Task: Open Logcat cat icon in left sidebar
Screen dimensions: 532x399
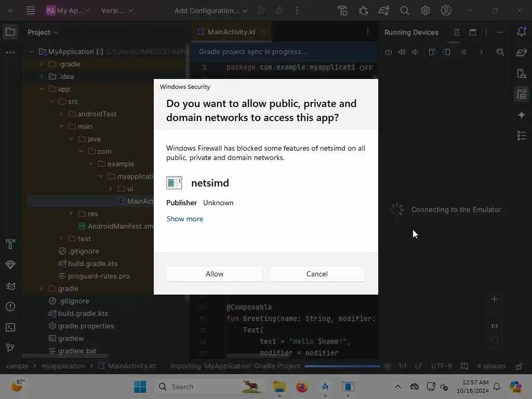Action: tap(10, 286)
